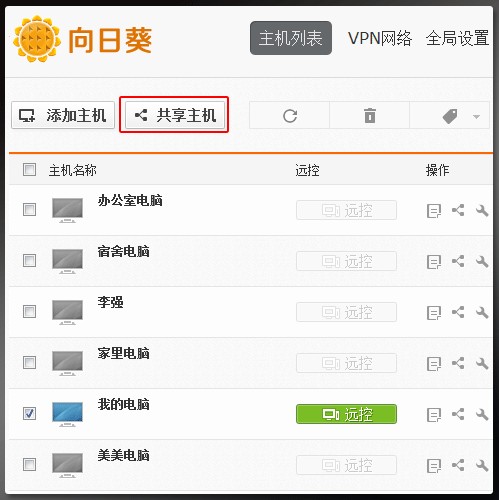
Task: Click share icon for 我的电脑 row
Action: [458, 414]
